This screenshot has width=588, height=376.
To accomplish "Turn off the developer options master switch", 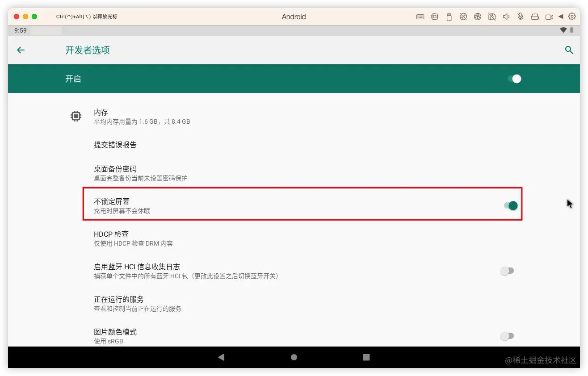I will tap(514, 79).
